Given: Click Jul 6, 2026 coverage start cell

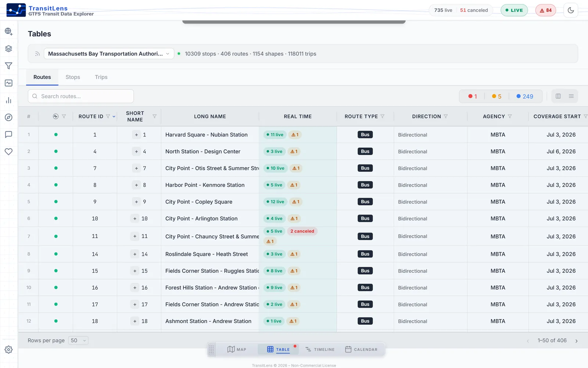Looking at the screenshot, I should (561, 151).
